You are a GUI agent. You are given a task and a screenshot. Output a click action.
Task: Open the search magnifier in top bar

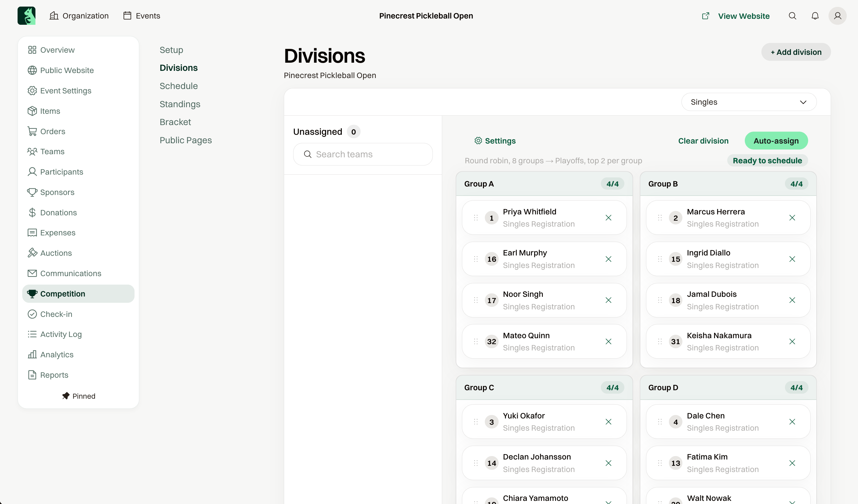pyautogui.click(x=792, y=16)
